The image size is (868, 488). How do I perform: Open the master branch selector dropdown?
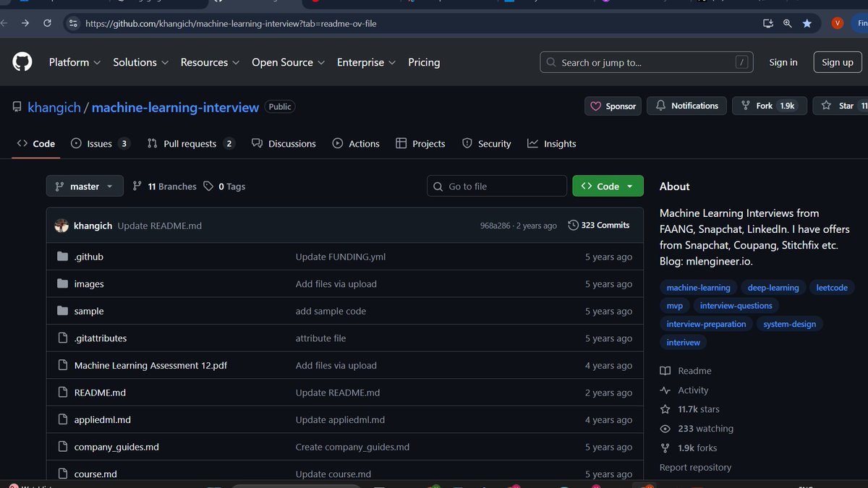click(x=85, y=186)
